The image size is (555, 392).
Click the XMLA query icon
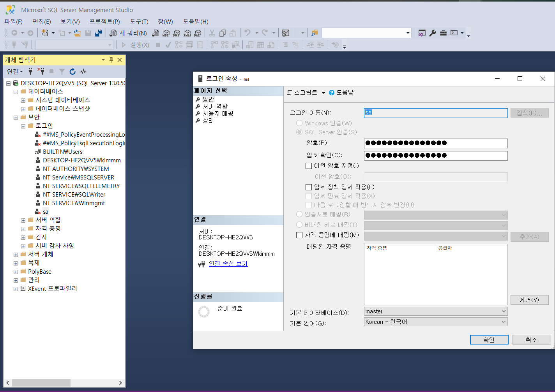[x=187, y=33]
